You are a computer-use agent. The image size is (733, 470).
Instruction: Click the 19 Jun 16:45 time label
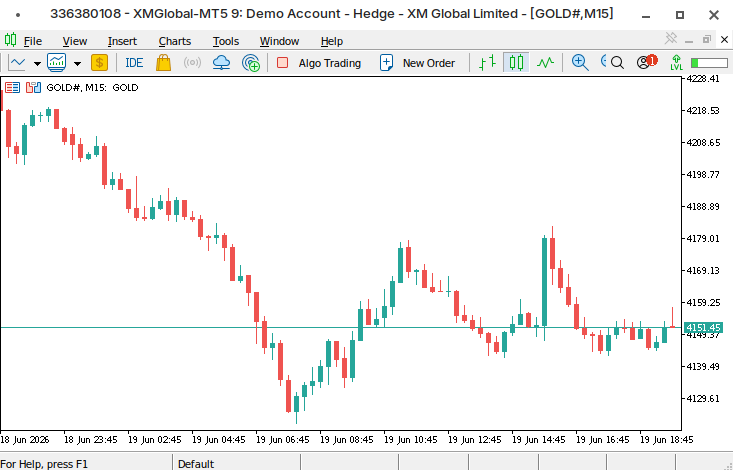[603, 440]
